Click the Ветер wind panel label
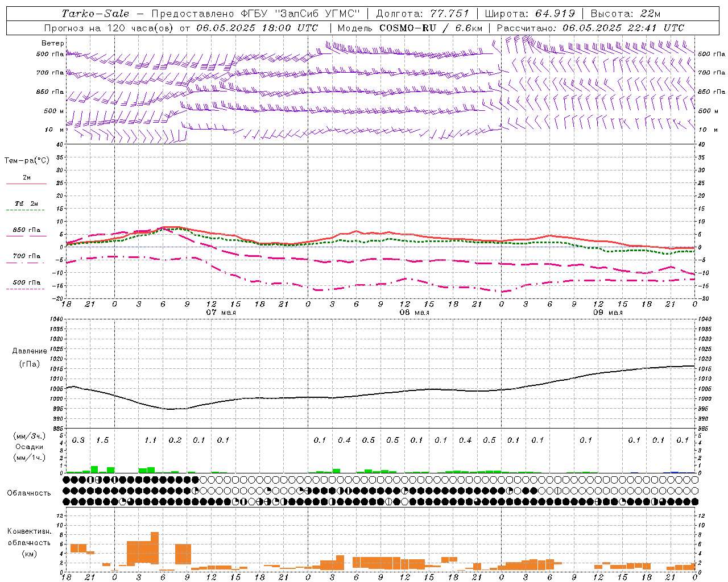The height and width of the screenshot is (582, 728). [x=53, y=43]
